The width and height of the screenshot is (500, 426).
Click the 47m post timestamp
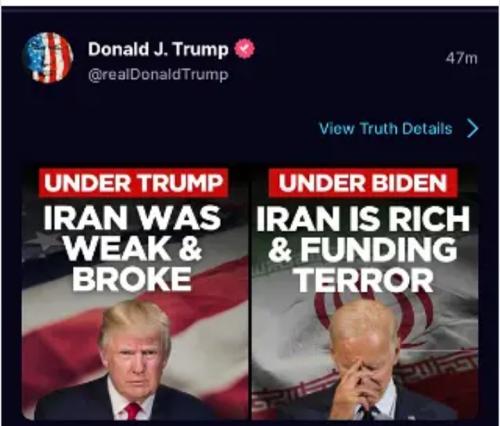461,59
